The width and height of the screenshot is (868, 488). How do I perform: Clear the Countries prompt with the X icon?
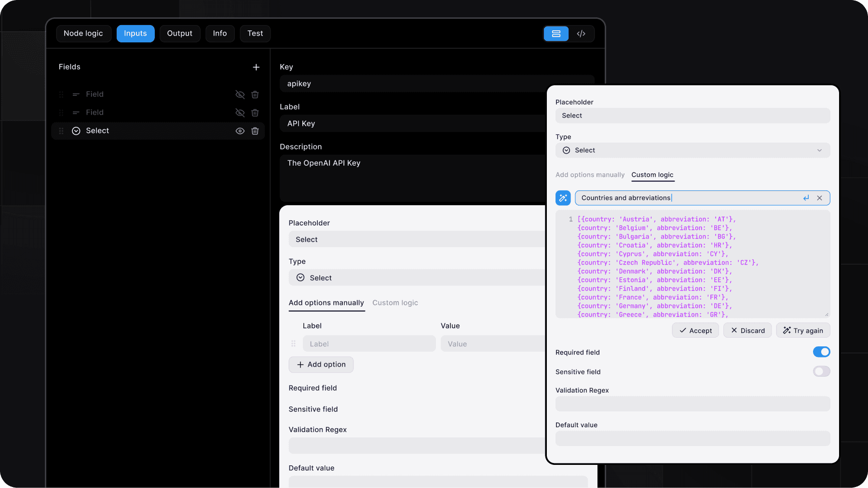[x=819, y=198]
